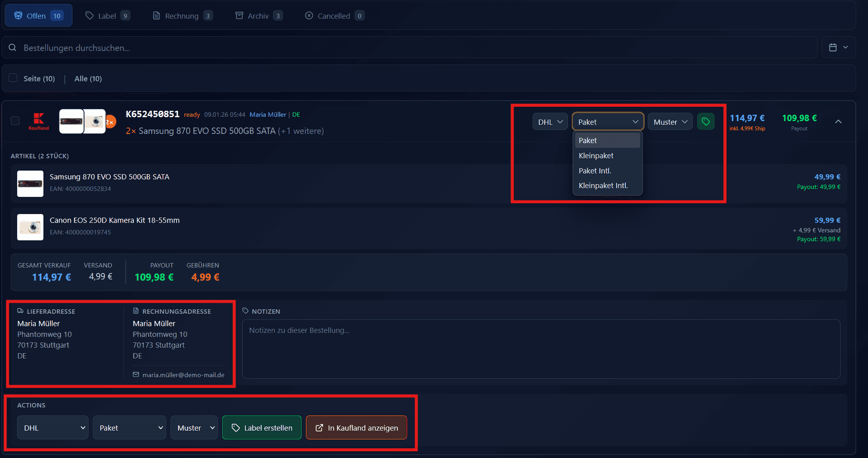Click the Samsung SSD product thumbnail in article list
868x458 pixels.
[x=30, y=184]
